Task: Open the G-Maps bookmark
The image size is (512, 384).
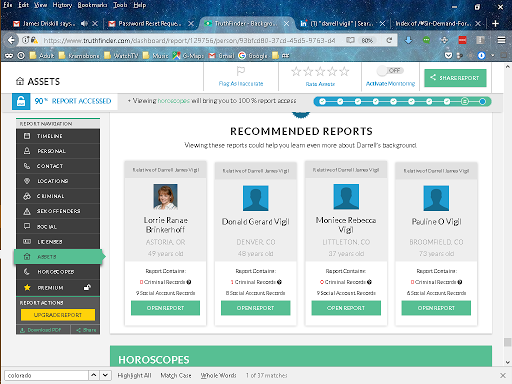Action: click(x=188, y=56)
